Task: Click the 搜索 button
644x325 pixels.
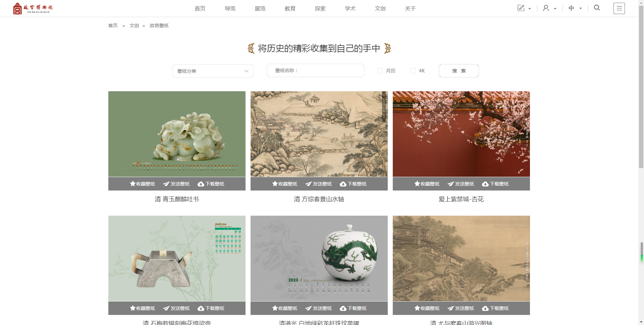Action: (x=459, y=71)
